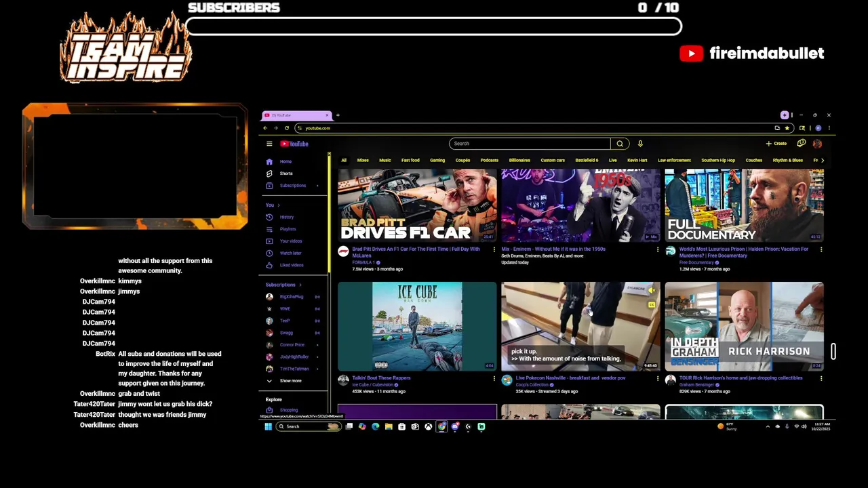
Task: Open TimTheTatman subscription channel
Action: coord(294,369)
